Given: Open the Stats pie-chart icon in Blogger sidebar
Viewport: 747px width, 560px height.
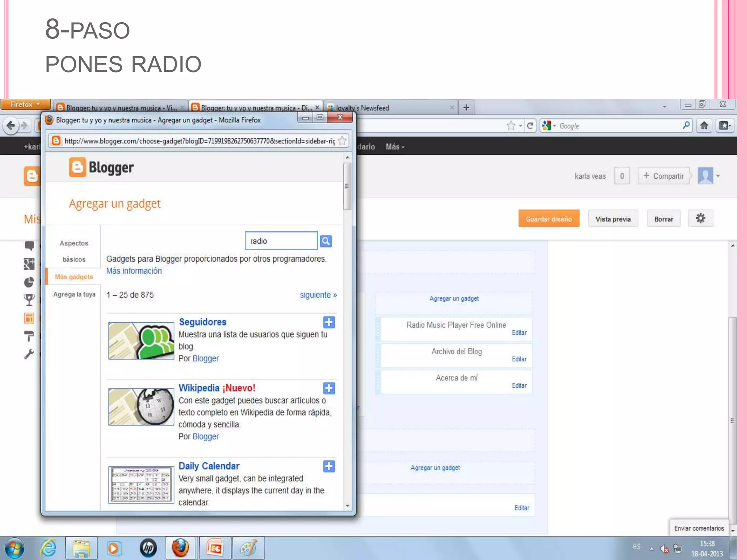Looking at the screenshot, I should 29,282.
